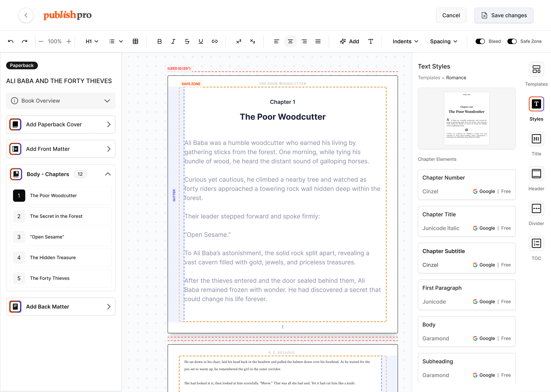Open the Styles side panel
Viewport: 551px width, 392px height.
pyautogui.click(x=536, y=109)
